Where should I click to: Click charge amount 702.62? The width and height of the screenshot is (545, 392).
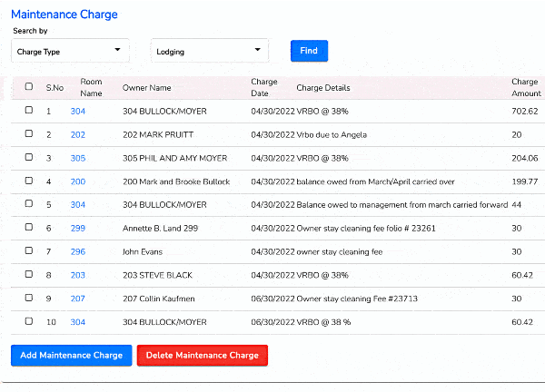tap(525, 111)
